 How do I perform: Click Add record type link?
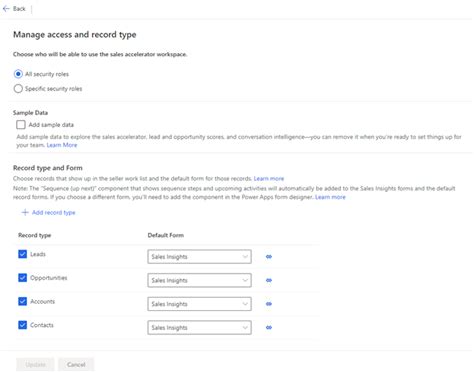[54, 212]
